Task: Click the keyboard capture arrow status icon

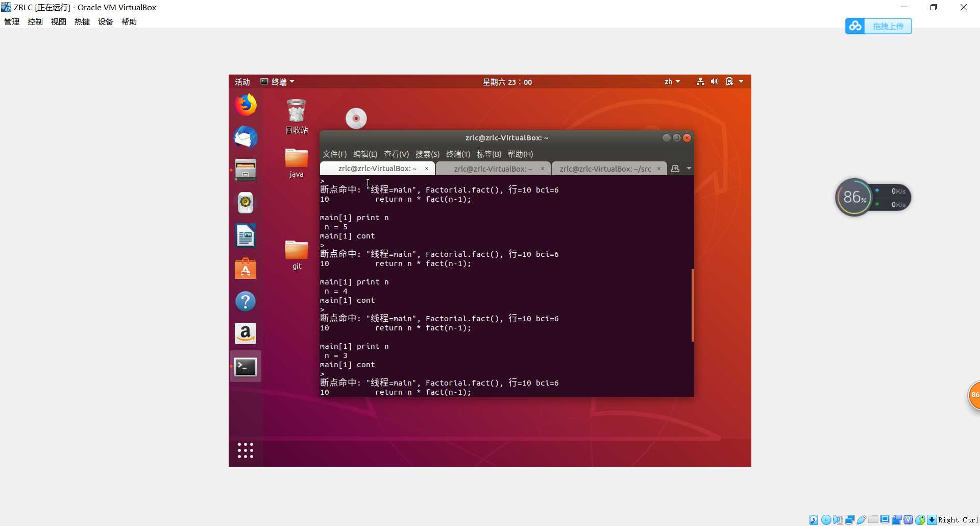Action: pos(932,520)
